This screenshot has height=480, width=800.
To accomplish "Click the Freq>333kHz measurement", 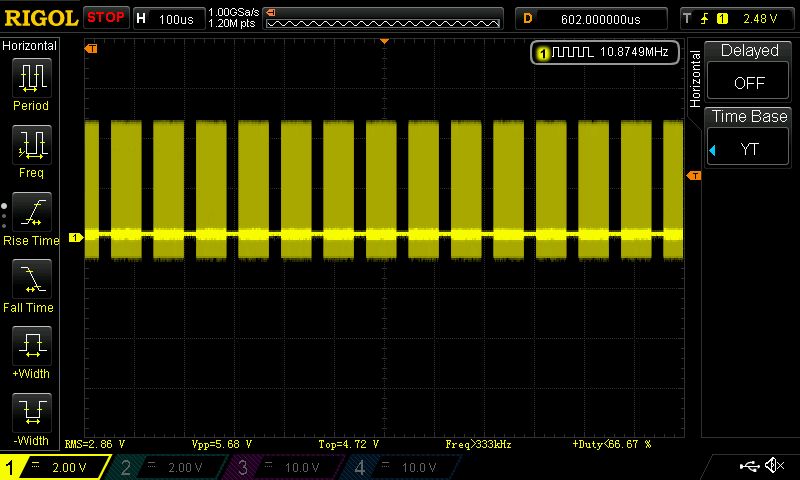I will pos(478,444).
